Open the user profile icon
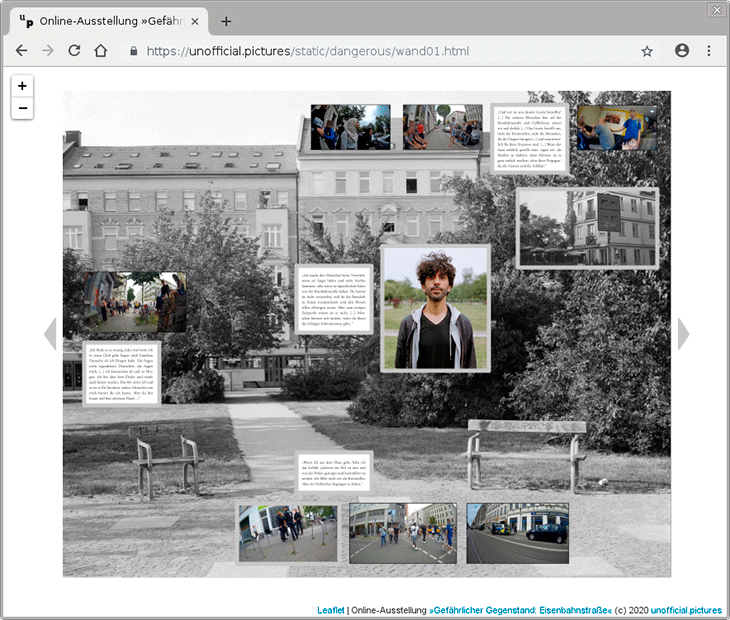Viewport: 730px width, 620px height. (682, 51)
